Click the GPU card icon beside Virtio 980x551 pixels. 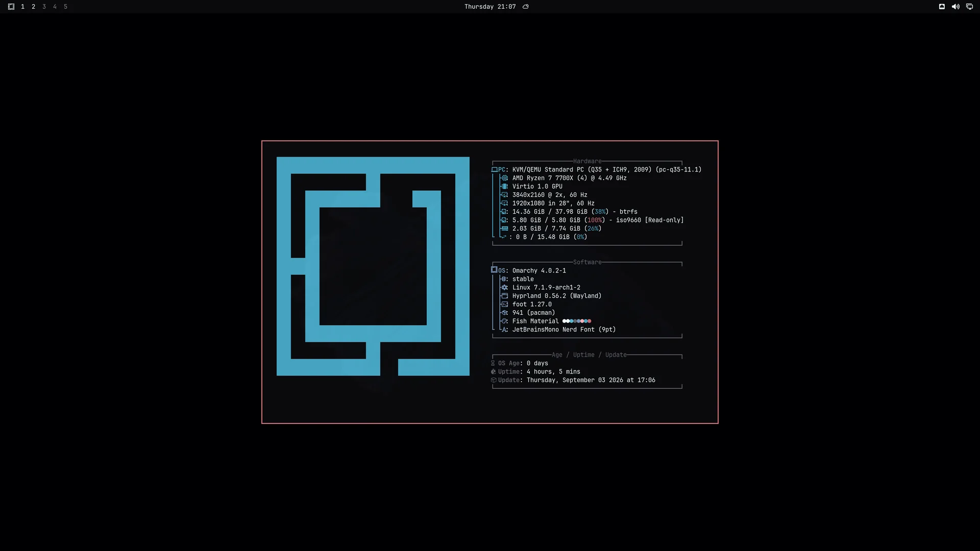[x=504, y=186]
